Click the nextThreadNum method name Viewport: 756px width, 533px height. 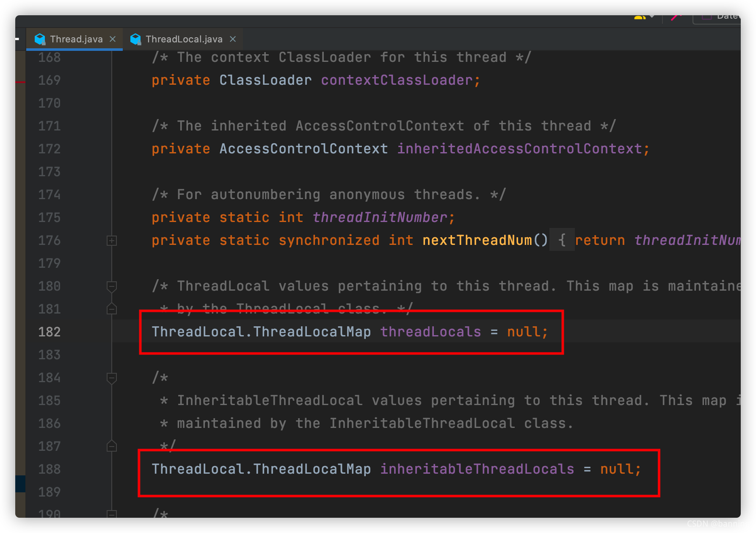pos(477,240)
